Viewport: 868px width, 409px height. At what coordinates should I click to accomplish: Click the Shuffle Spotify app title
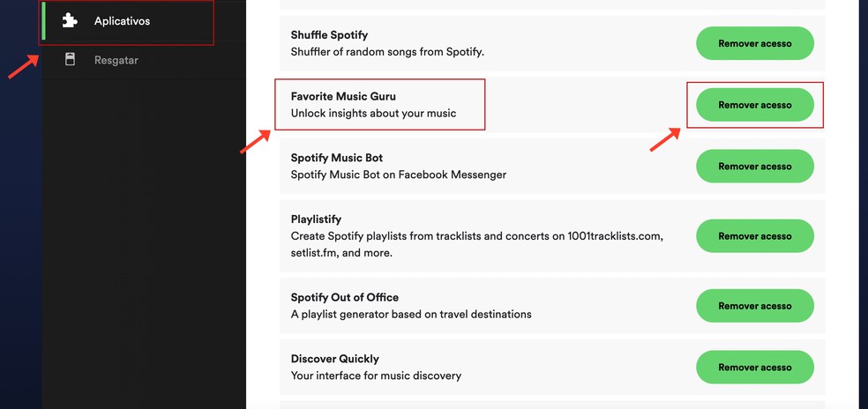pos(329,35)
